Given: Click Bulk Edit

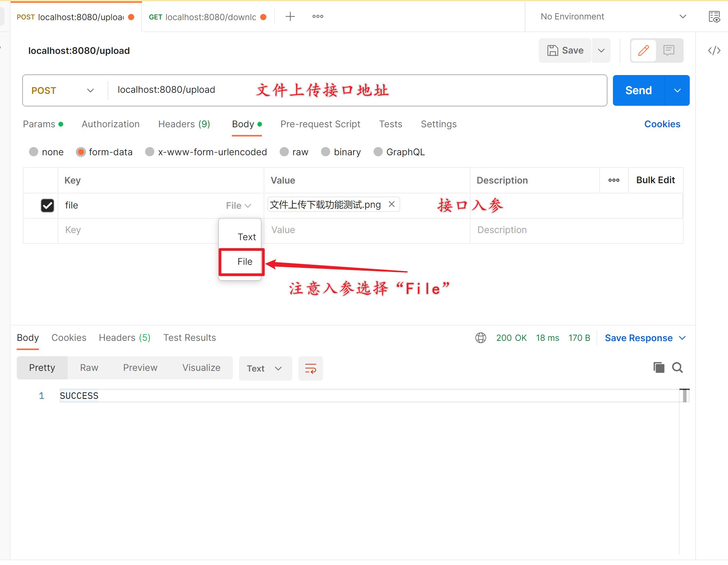Looking at the screenshot, I should coord(655,180).
